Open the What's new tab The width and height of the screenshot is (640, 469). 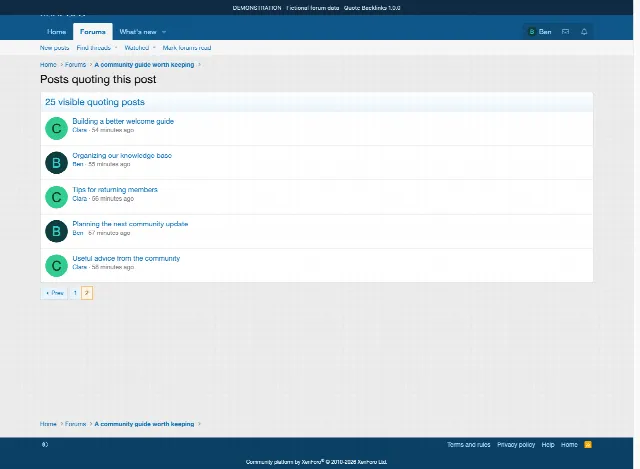pos(138,32)
